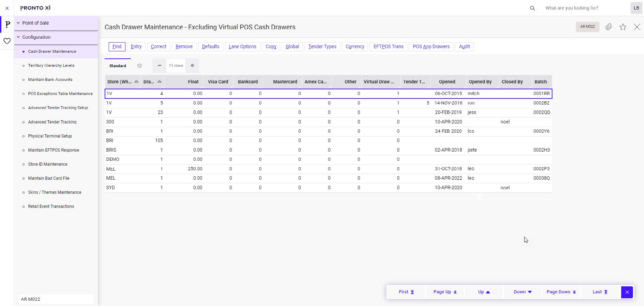Image resolution: width=644 pixels, height=306 pixels.
Task: Collapse the Configuration section
Action: pyautogui.click(x=18, y=37)
